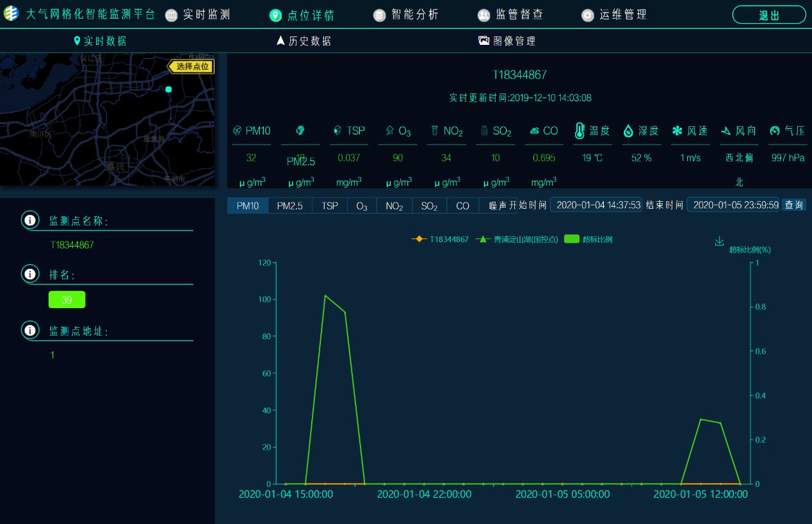Open the 智能分析 menu

point(407,15)
